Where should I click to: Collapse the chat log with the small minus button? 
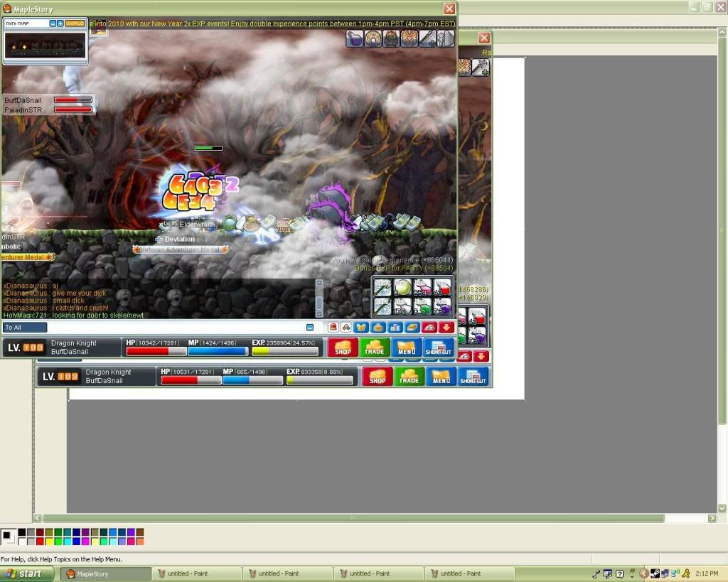[x=310, y=328]
